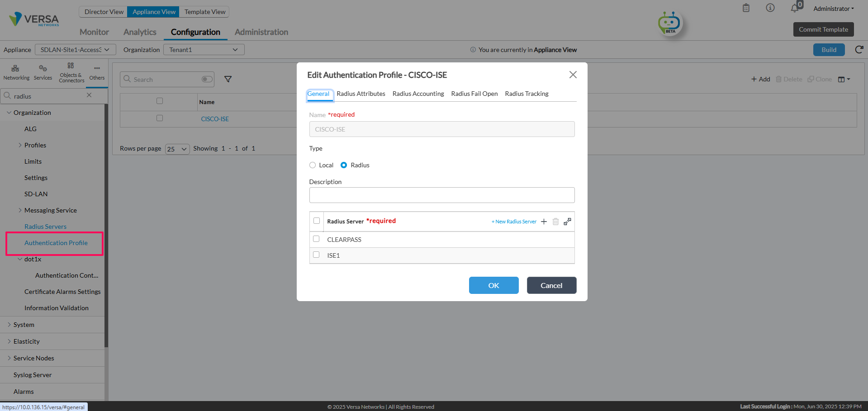
Task: Select Authentication Profile in sidebar
Action: pyautogui.click(x=56, y=243)
